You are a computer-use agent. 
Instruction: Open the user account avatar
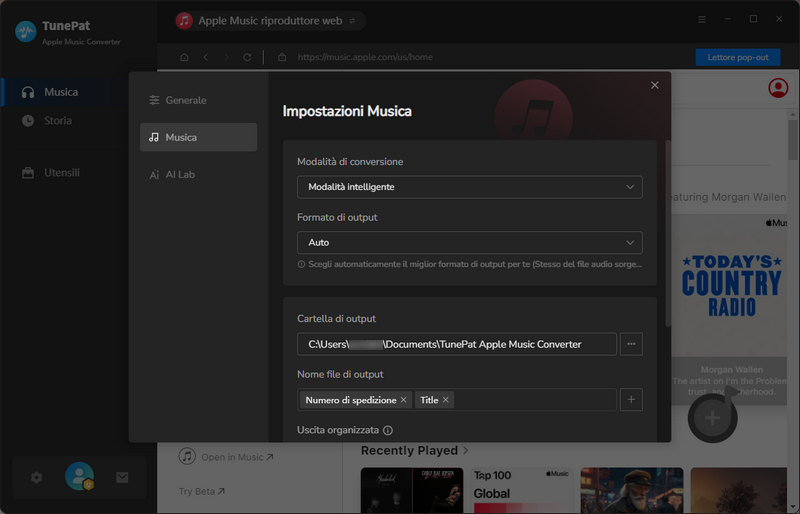coord(80,476)
